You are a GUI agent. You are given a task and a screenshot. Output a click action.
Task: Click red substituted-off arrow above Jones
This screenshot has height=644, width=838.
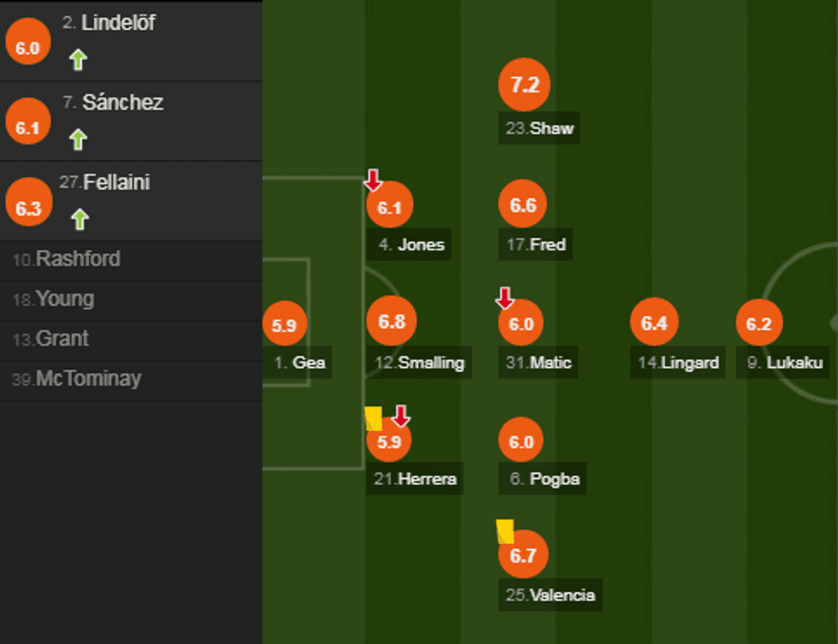(373, 180)
